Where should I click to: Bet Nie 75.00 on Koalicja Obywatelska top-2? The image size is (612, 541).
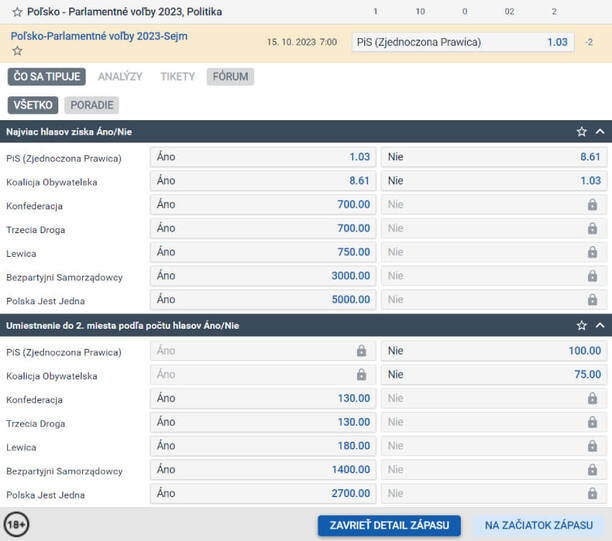coord(494,374)
